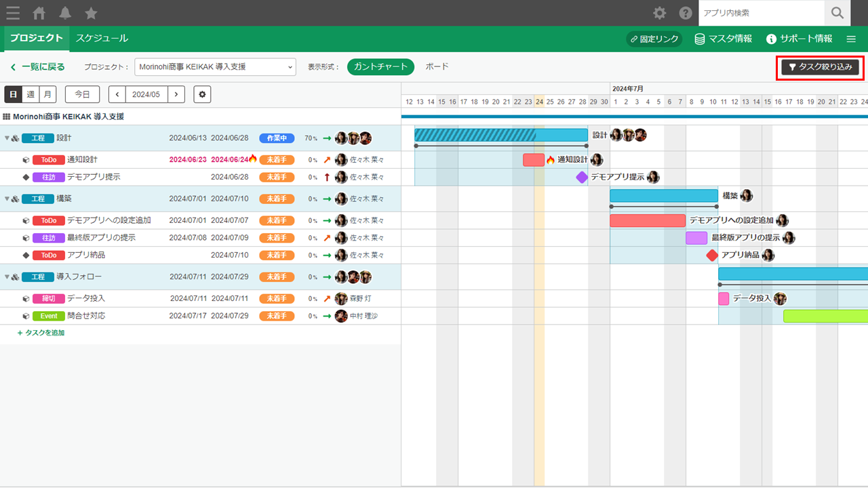Screen dimensions: 868x488
Task: Open the top bar settings gear
Action: (659, 13)
